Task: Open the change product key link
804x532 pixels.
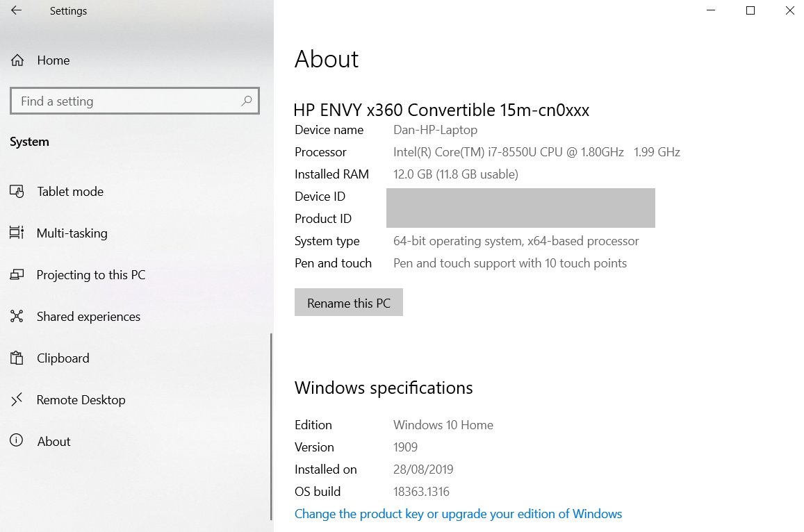Action: [x=459, y=513]
